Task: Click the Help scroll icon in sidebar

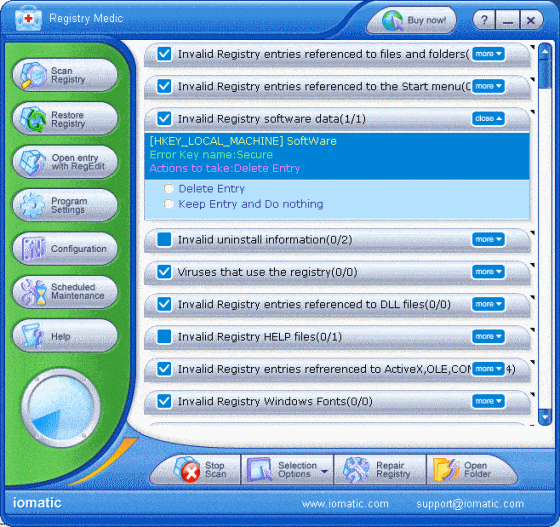Action: pos(33,336)
